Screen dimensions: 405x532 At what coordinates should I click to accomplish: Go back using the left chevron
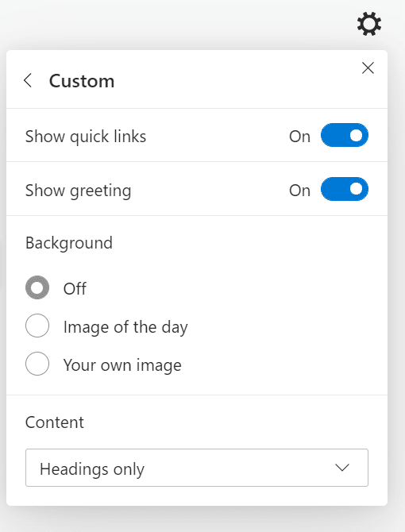pyautogui.click(x=28, y=81)
